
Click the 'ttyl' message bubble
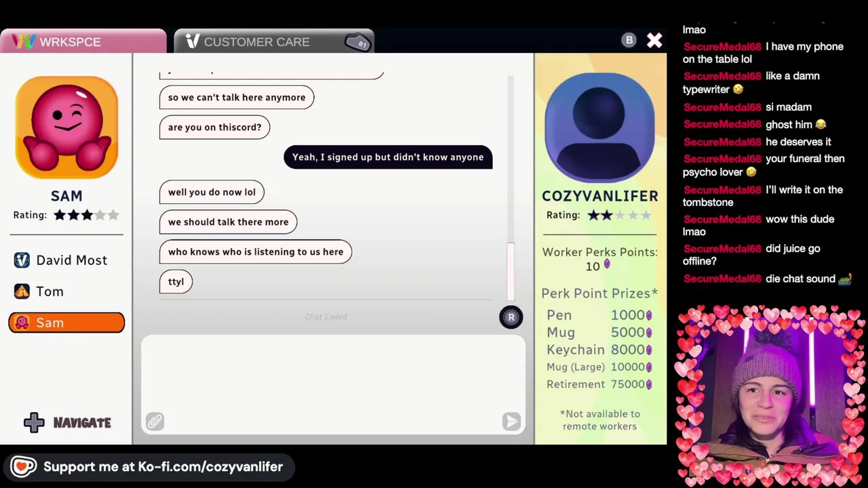(176, 282)
